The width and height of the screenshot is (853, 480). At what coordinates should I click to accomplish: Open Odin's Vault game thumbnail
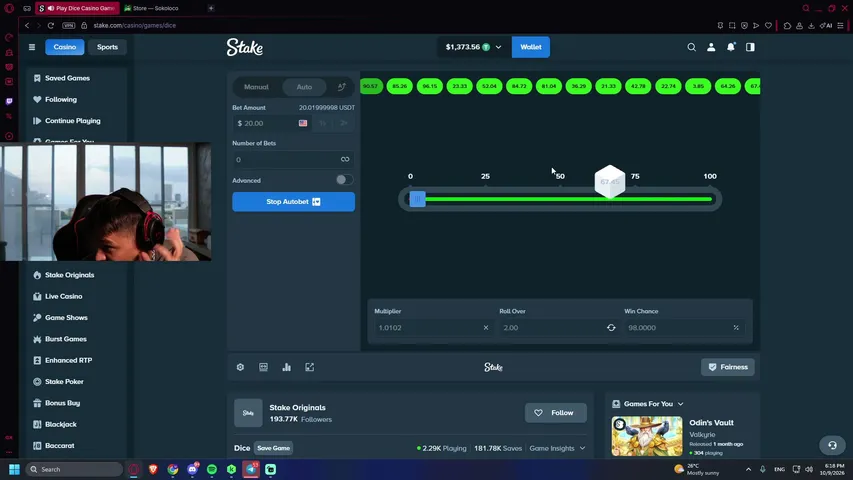(647, 436)
